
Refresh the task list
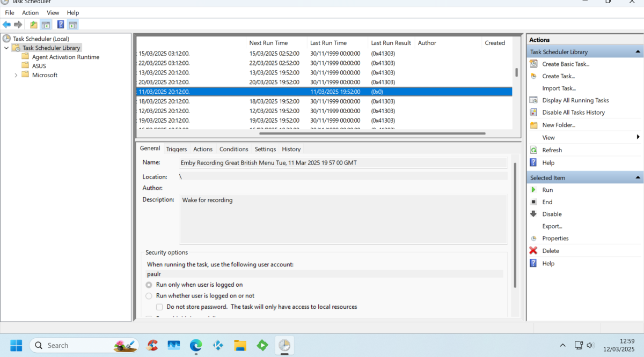pyautogui.click(x=553, y=150)
